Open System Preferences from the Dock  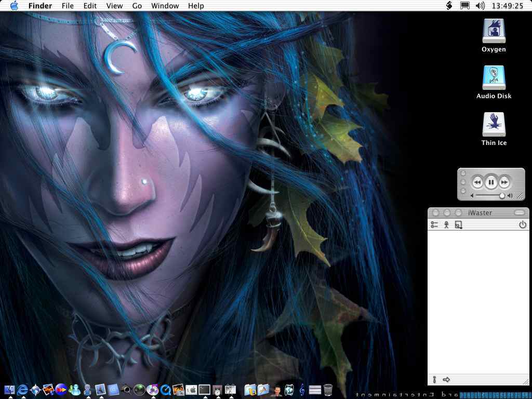point(191,390)
